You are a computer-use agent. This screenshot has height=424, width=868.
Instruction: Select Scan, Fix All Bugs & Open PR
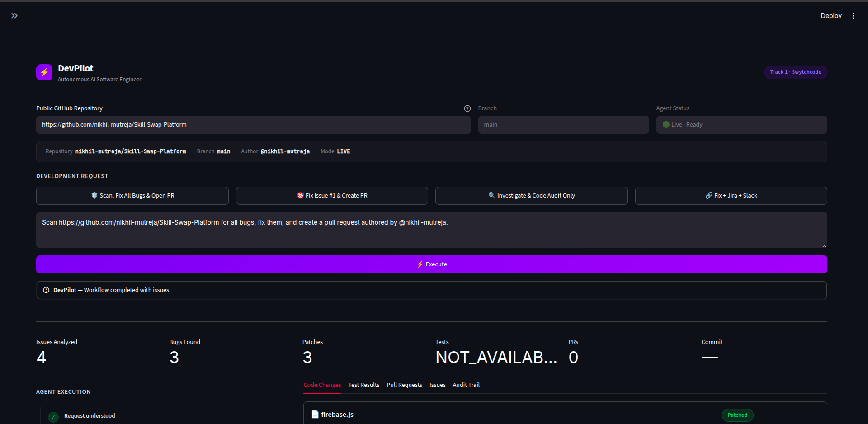tap(132, 196)
